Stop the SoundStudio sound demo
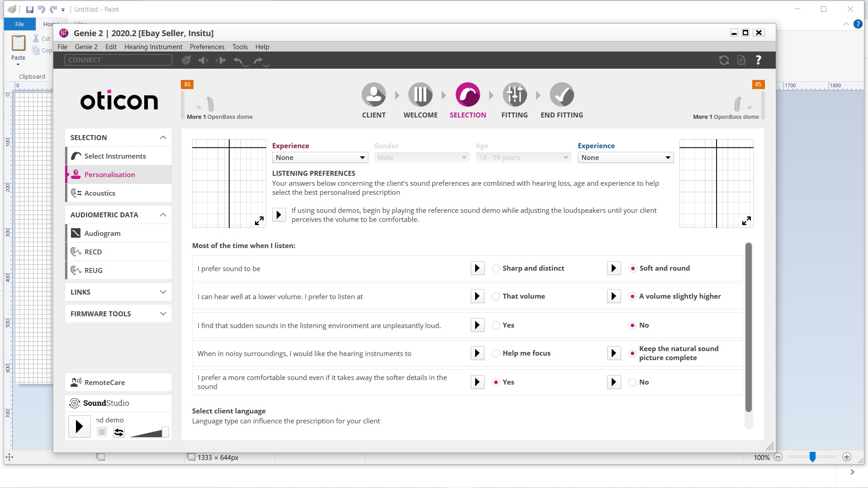 pyautogui.click(x=102, y=432)
